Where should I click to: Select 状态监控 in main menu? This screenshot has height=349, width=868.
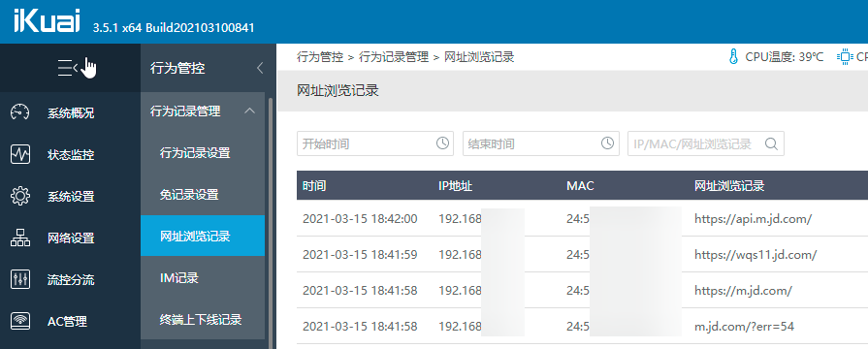70,155
